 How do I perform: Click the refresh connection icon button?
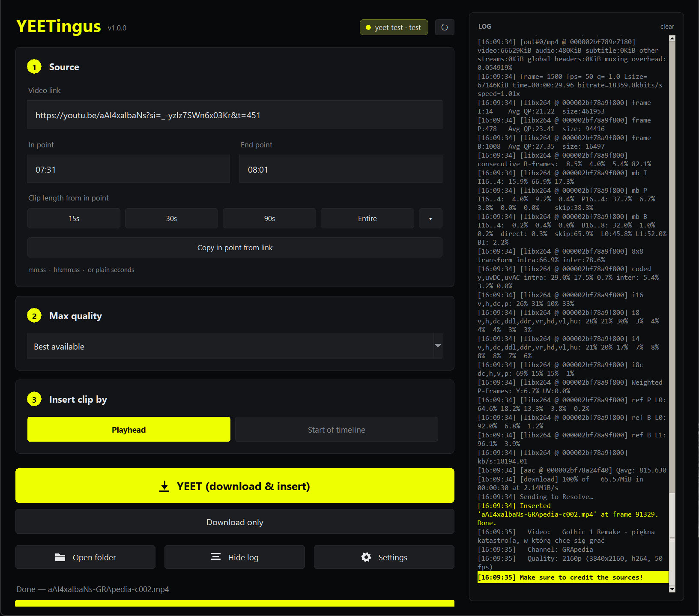[x=445, y=27]
